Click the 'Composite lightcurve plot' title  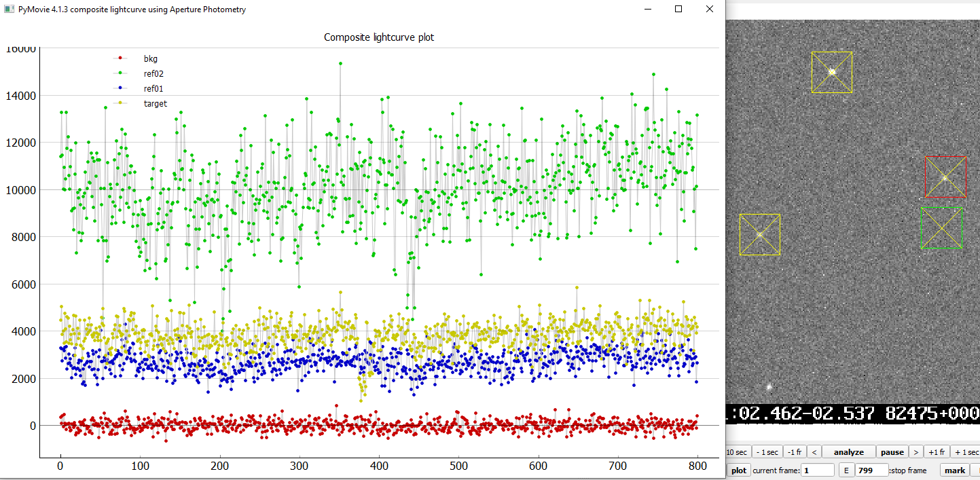coord(379,37)
